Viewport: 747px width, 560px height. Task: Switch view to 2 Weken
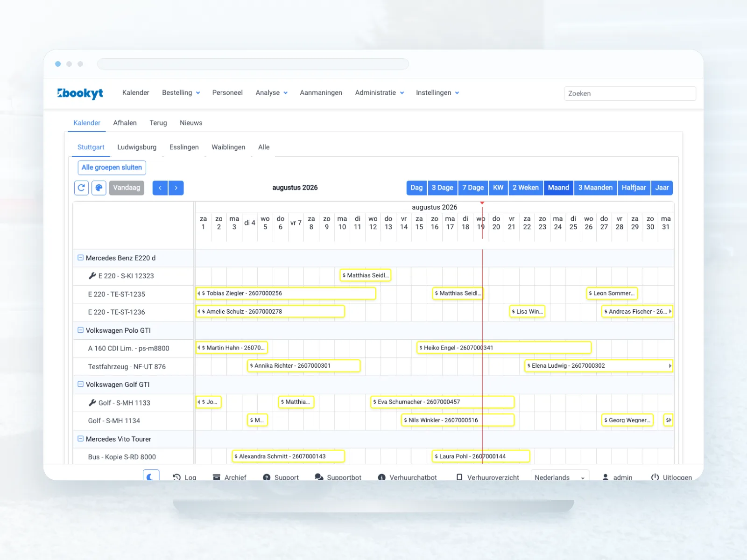click(x=526, y=188)
